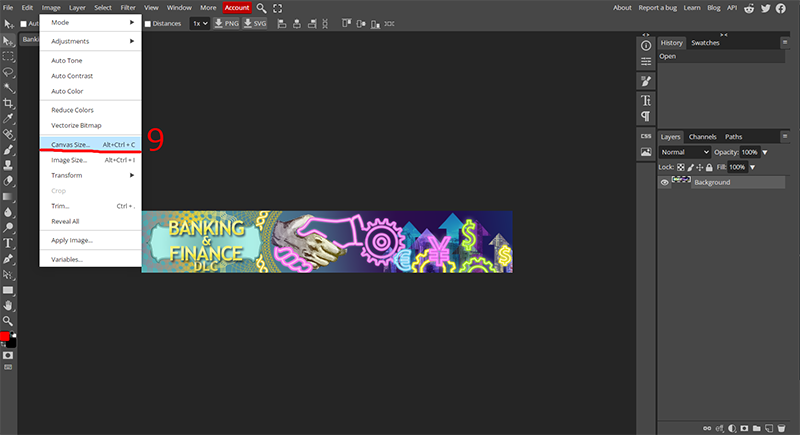Choose Image Size menu entry
The width and height of the screenshot is (800, 435).
pyautogui.click(x=90, y=160)
